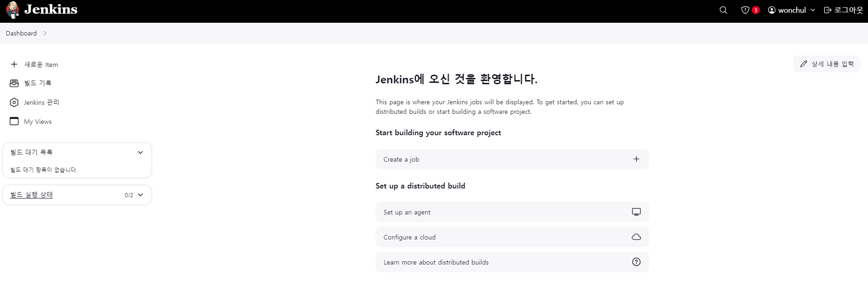868x285 pixels.
Task: Click the user avatar icon beside wonchul
Action: [772, 10]
